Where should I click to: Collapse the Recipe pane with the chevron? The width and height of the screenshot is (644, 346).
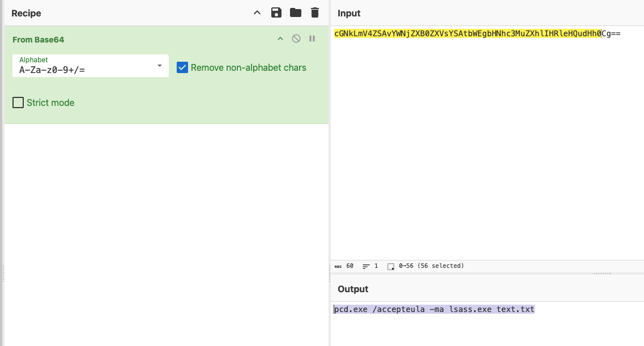pyautogui.click(x=257, y=12)
